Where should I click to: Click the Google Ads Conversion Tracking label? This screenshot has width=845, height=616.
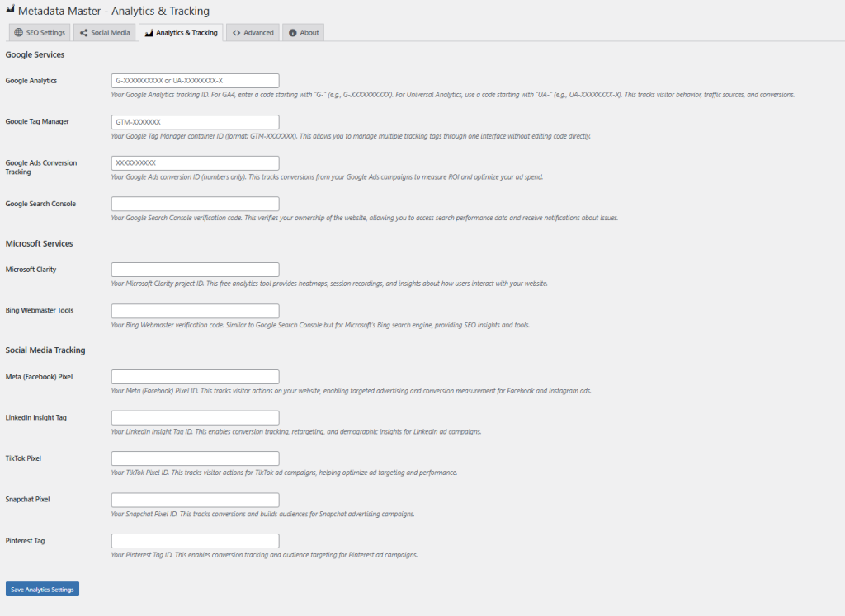pos(41,167)
